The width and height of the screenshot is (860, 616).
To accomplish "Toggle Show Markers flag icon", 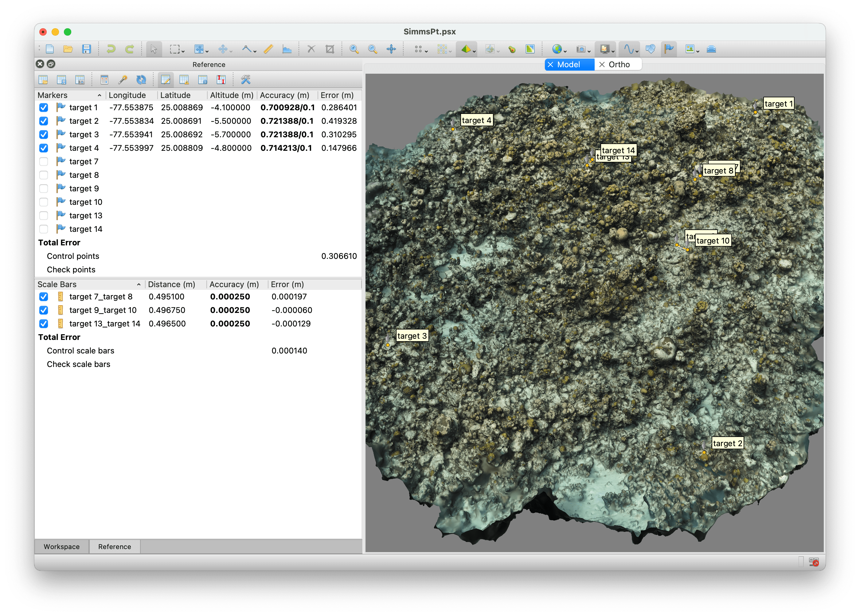I will click(x=669, y=49).
